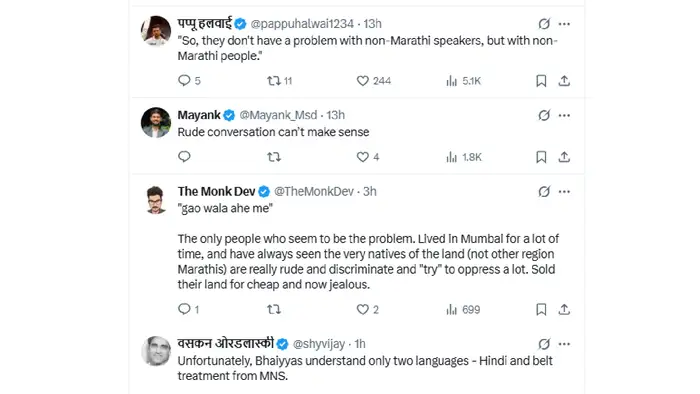Open Mayank's profile picture
Screen dimensions: 700x394
(156, 122)
